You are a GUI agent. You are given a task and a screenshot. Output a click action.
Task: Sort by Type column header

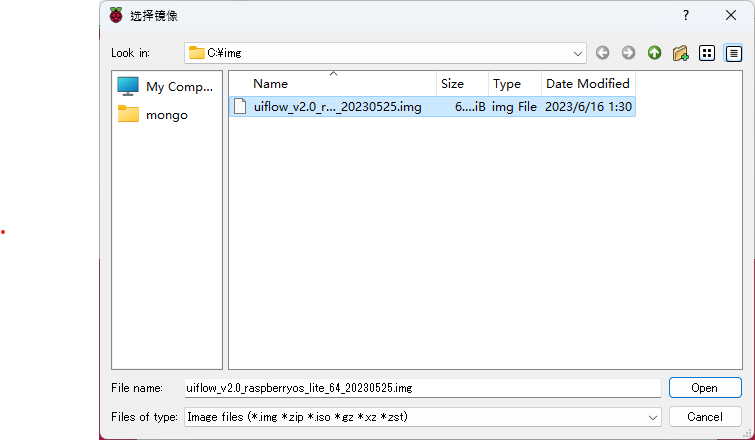[515, 84]
